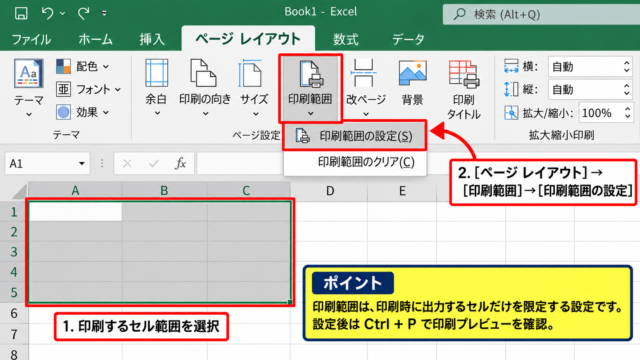Click the formula bar enter checkmark icon
The height and width of the screenshot is (360, 640).
(x=154, y=164)
